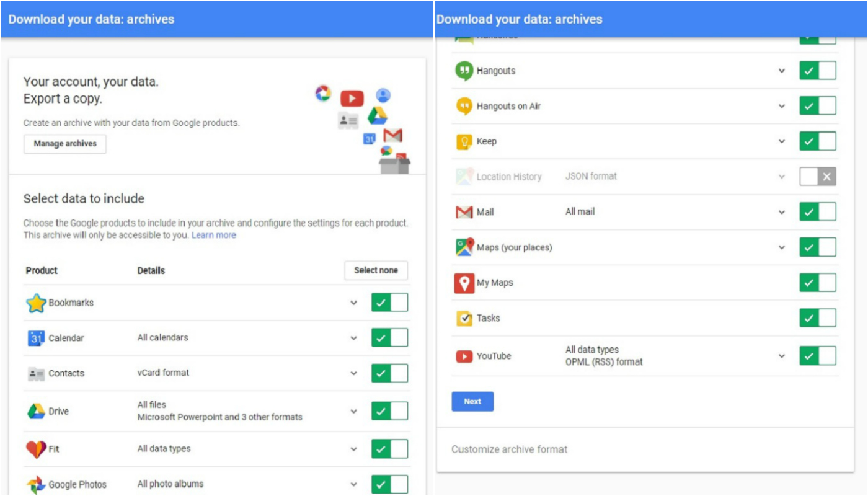Click the Google Drive triangle icon
The height and width of the screenshot is (496, 868).
coord(36,411)
